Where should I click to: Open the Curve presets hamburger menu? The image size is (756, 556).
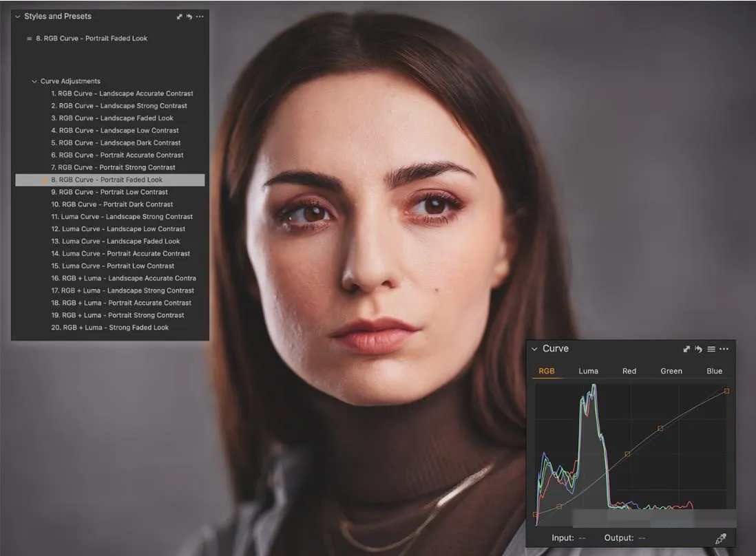pos(711,349)
